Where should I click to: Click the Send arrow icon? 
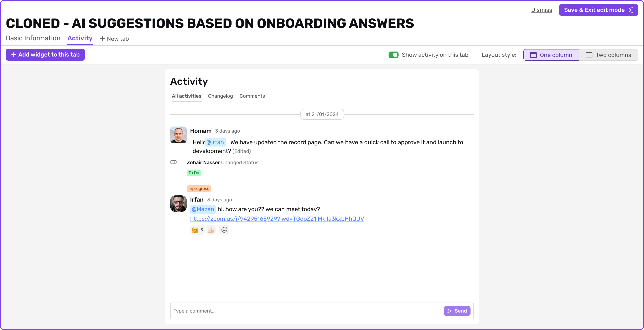coord(450,311)
